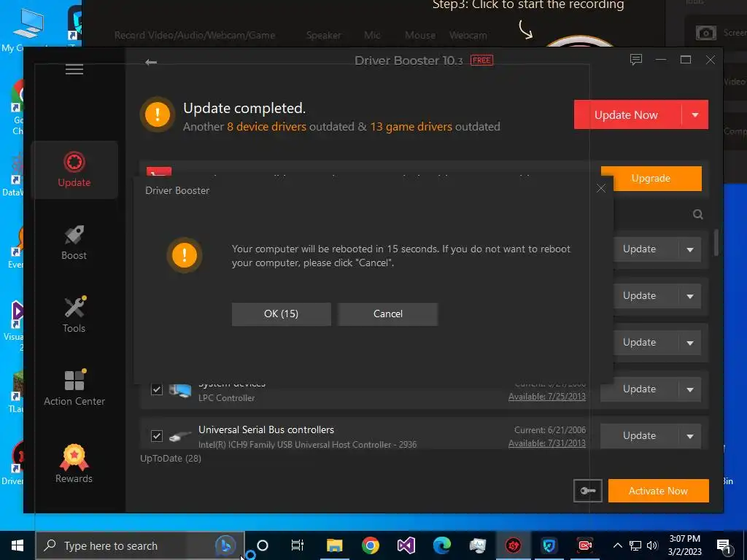Click the red Update Now button
Image resolution: width=747 pixels, height=560 pixels.
(x=627, y=114)
